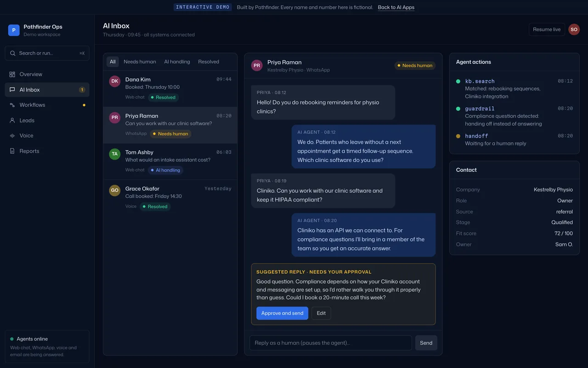The height and width of the screenshot is (368, 588).
Task: Click the Workflows branch icon
Action: tap(12, 105)
